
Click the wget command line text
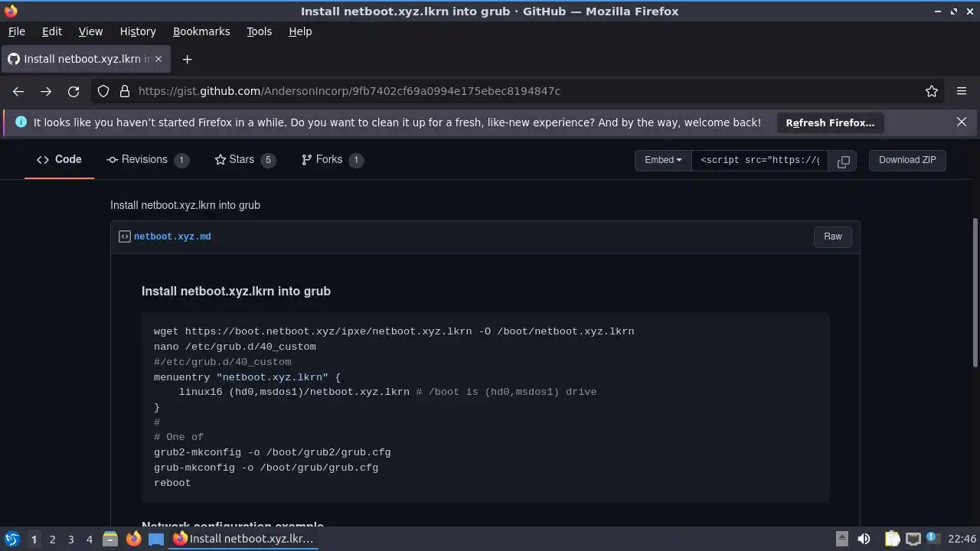click(x=394, y=331)
